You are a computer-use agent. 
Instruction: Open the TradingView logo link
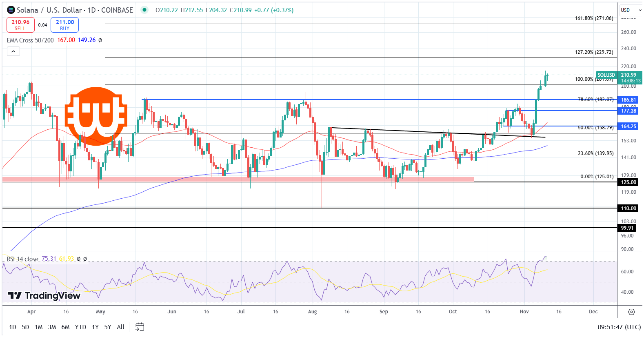pyautogui.click(x=44, y=295)
